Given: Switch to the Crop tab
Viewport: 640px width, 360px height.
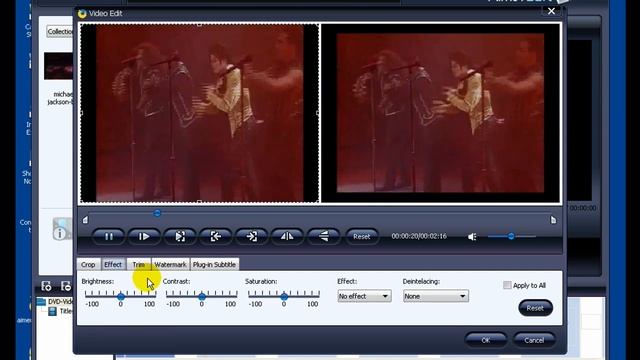Looking at the screenshot, I should pyautogui.click(x=88, y=264).
